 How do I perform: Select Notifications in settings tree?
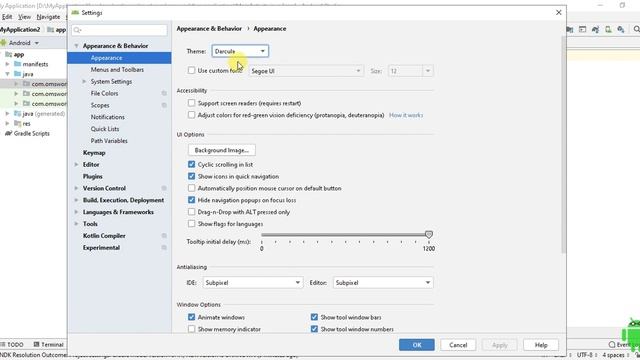click(107, 117)
